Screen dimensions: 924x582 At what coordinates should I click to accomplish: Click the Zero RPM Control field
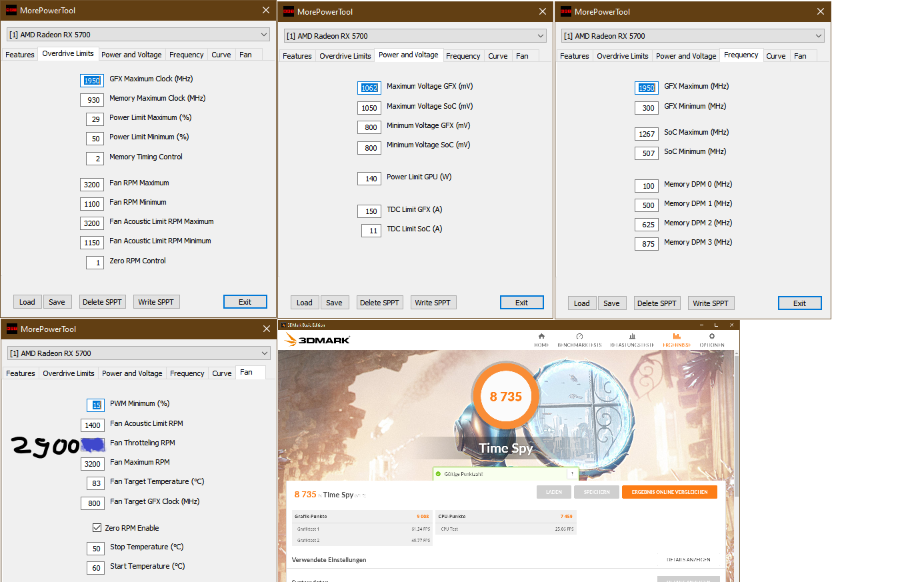point(95,263)
